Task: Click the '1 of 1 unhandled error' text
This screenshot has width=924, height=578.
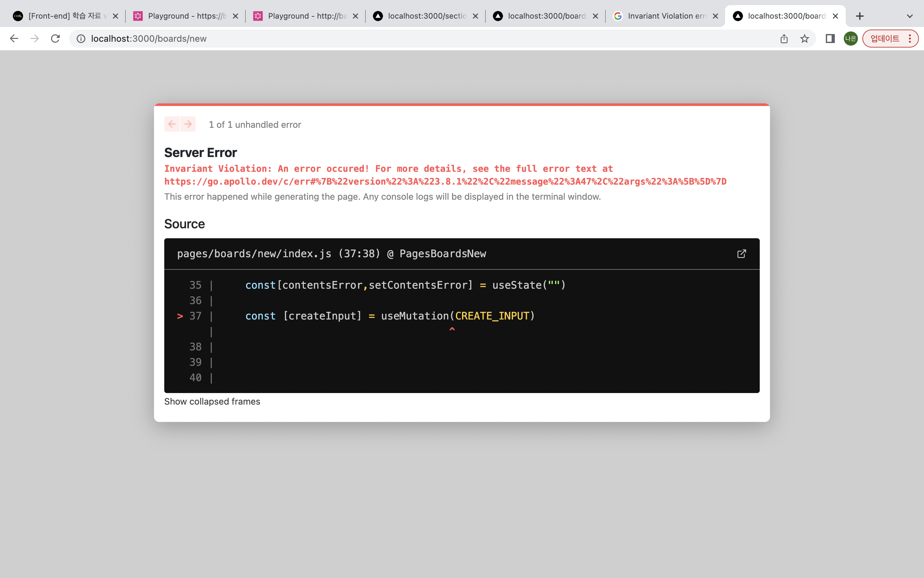Action: [255, 125]
